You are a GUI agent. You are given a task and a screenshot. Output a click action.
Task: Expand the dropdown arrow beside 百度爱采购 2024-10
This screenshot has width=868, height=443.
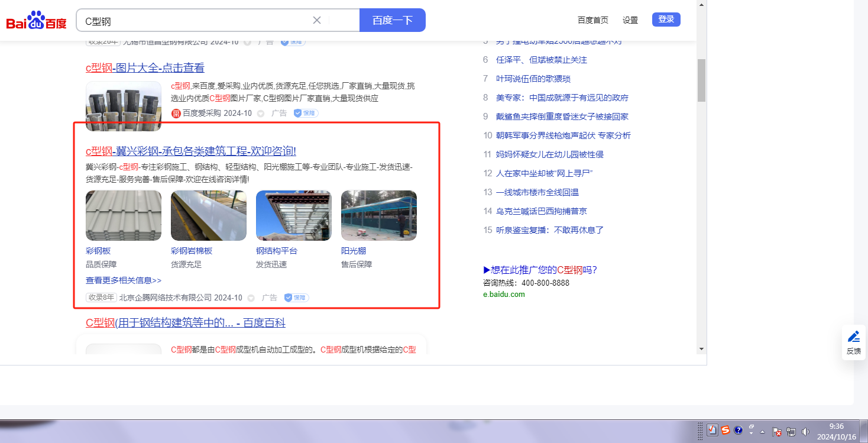pos(261,113)
